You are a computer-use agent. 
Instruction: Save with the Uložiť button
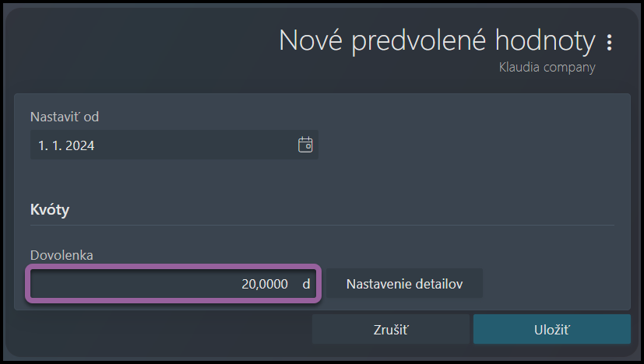(552, 330)
